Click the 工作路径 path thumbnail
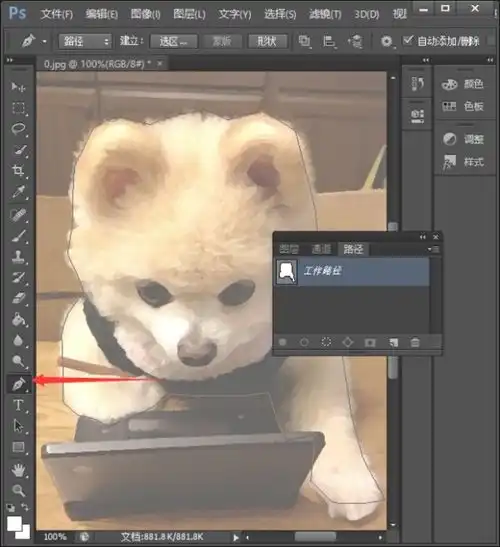Viewport: 500px width, 547px height. (286, 272)
